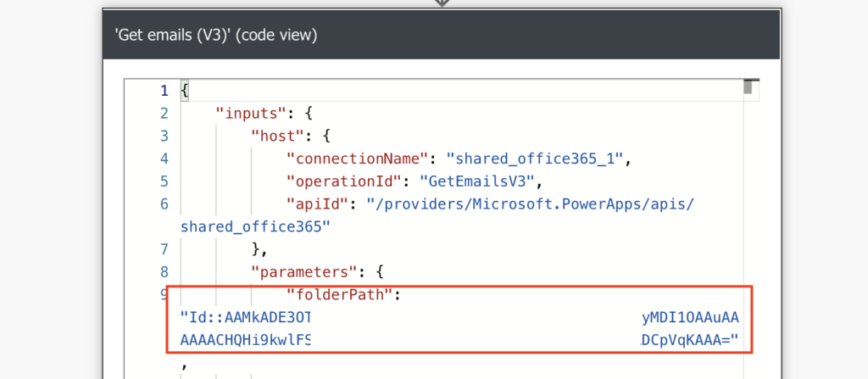Click line number 6 in gutter
Screen dimensions: 868x379
point(164,204)
